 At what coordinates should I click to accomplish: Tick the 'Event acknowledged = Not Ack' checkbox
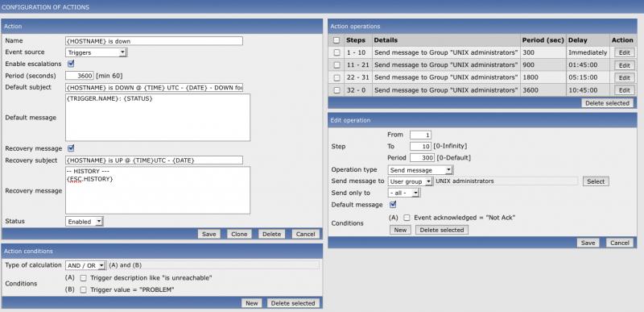[407, 218]
